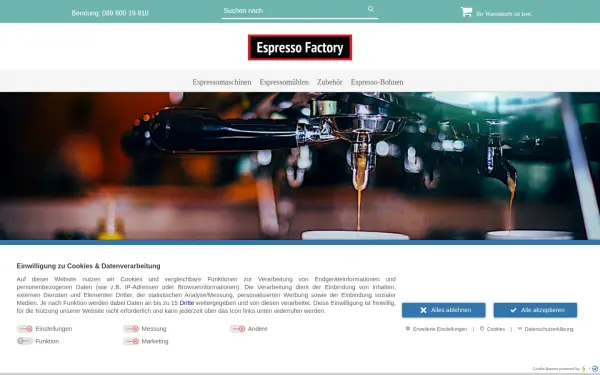Screen dimensions: 600x375
Task: Open the Espressomühlen menu
Action: point(284,82)
